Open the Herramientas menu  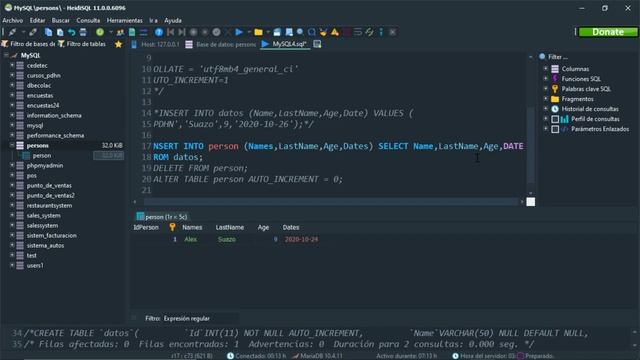click(124, 20)
